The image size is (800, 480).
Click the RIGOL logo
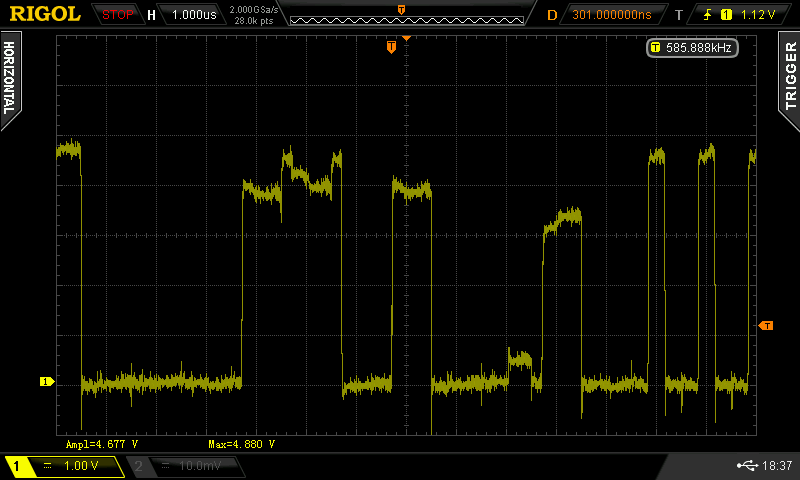tap(45, 14)
